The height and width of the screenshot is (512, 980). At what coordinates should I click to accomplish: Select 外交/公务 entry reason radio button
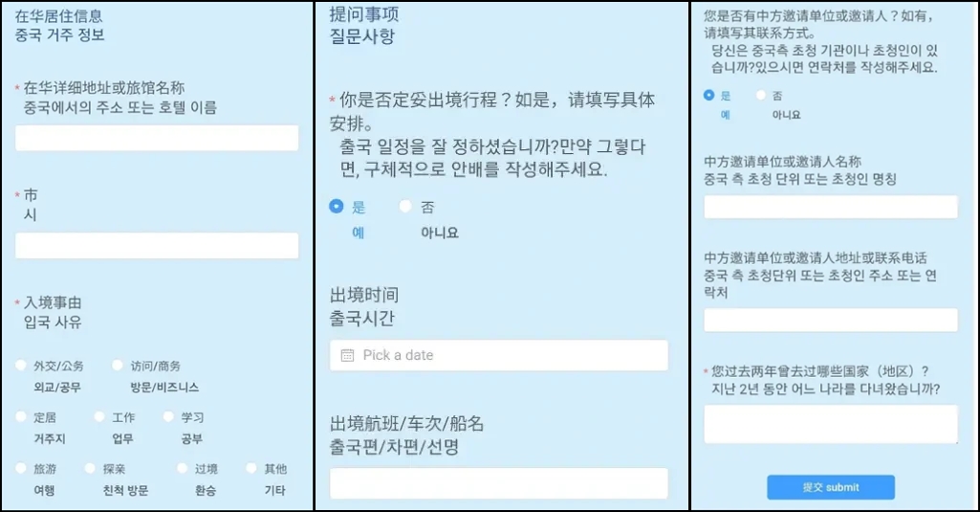click(21, 365)
